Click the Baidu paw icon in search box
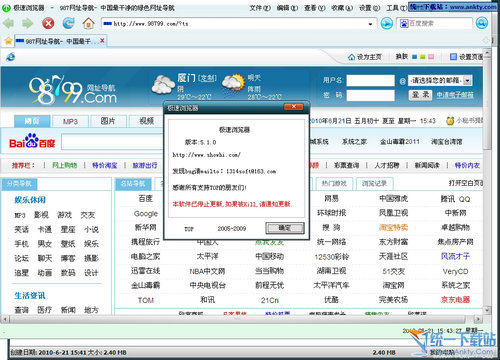Screen dimensions: 500x360 click(404, 24)
